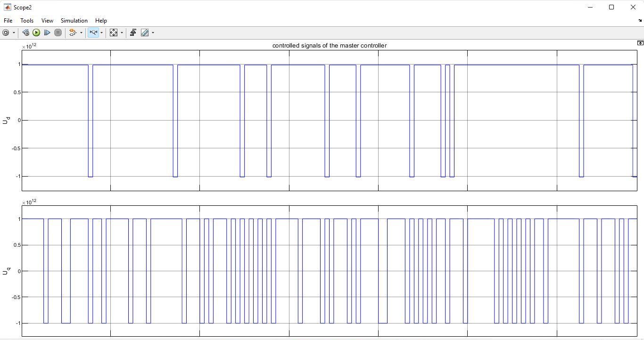644x340 pixels.
Task: Click the Step Forward button
Action: pyautogui.click(x=47, y=32)
